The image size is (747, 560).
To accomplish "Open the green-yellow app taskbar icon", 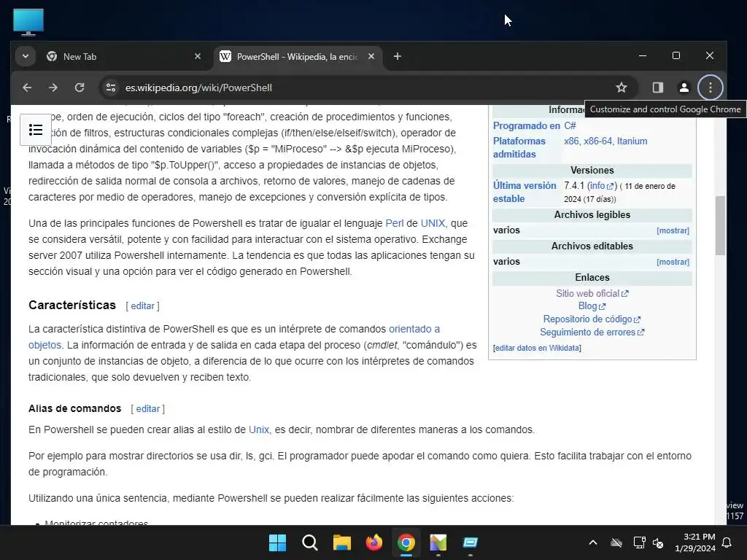I will pos(438,542).
